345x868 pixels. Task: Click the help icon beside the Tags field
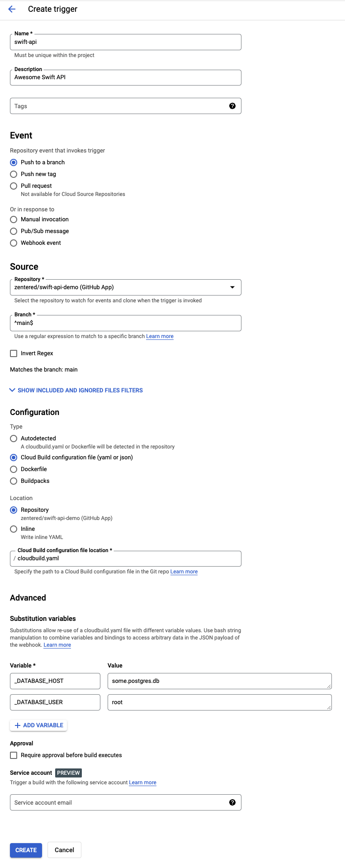coord(232,105)
